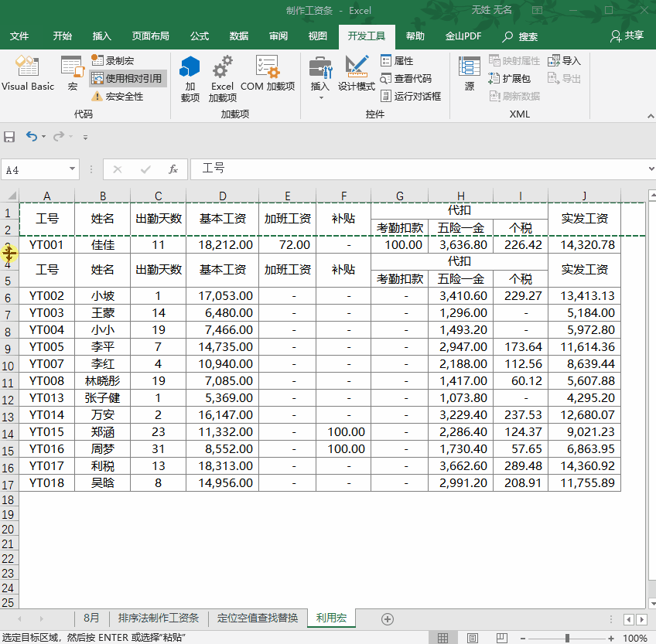Click the zoom slider handle
Viewport: 656px width, 644px height.
point(567,638)
